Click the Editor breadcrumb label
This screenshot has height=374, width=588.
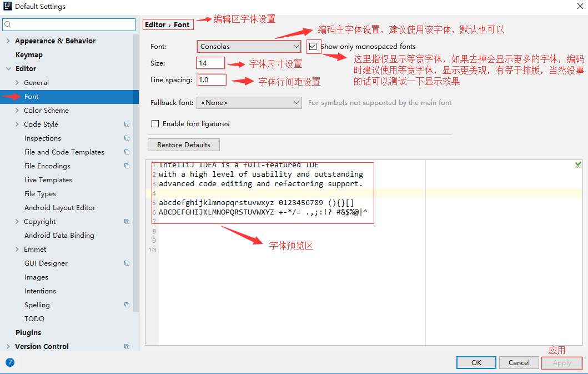tap(155, 25)
